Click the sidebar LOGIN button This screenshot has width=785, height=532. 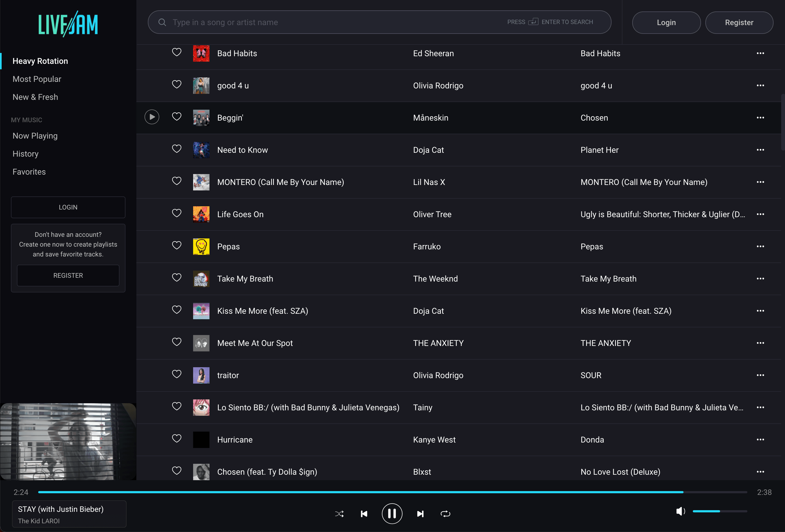click(68, 207)
